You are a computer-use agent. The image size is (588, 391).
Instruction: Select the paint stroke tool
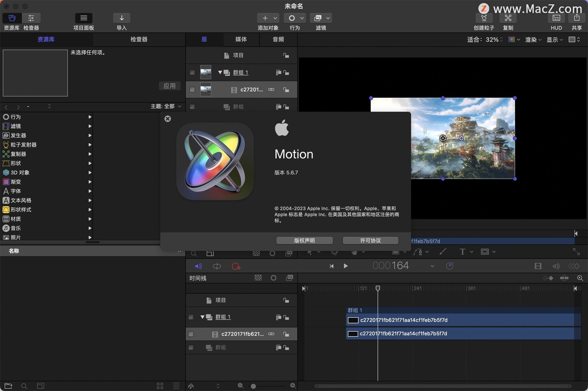click(x=443, y=251)
